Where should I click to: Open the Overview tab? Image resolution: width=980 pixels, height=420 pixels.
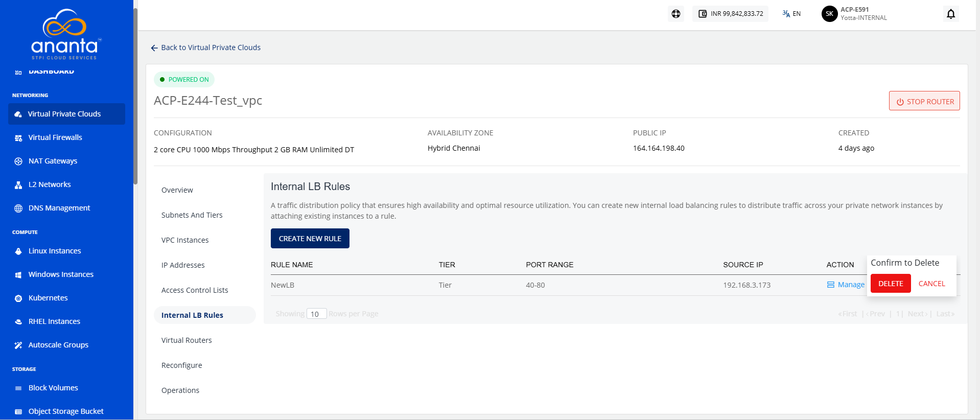(x=177, y=190)
